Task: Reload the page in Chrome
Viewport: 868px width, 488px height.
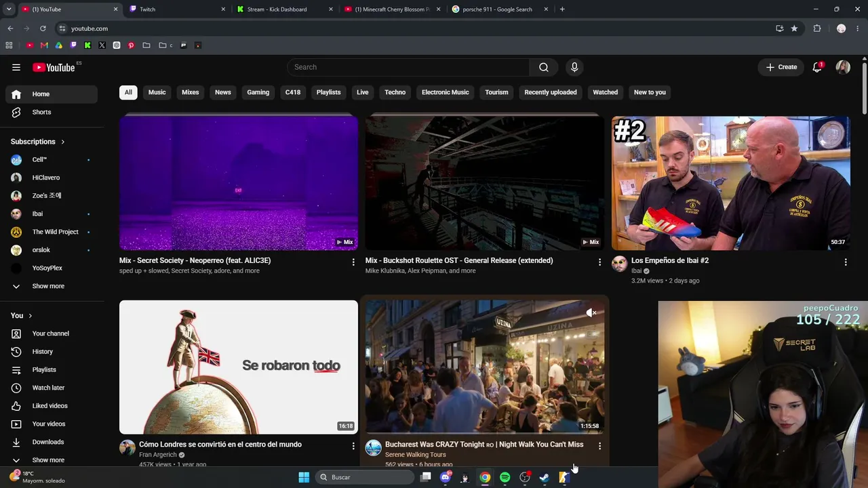Action: coord(43,28)
